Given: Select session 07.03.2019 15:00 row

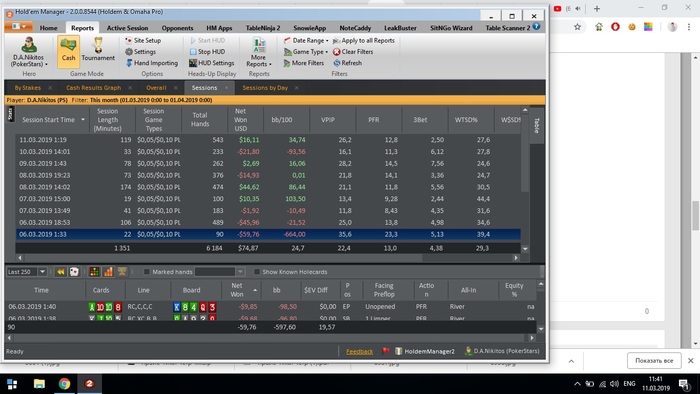Looking at the screenshot, I should (268, 199).
